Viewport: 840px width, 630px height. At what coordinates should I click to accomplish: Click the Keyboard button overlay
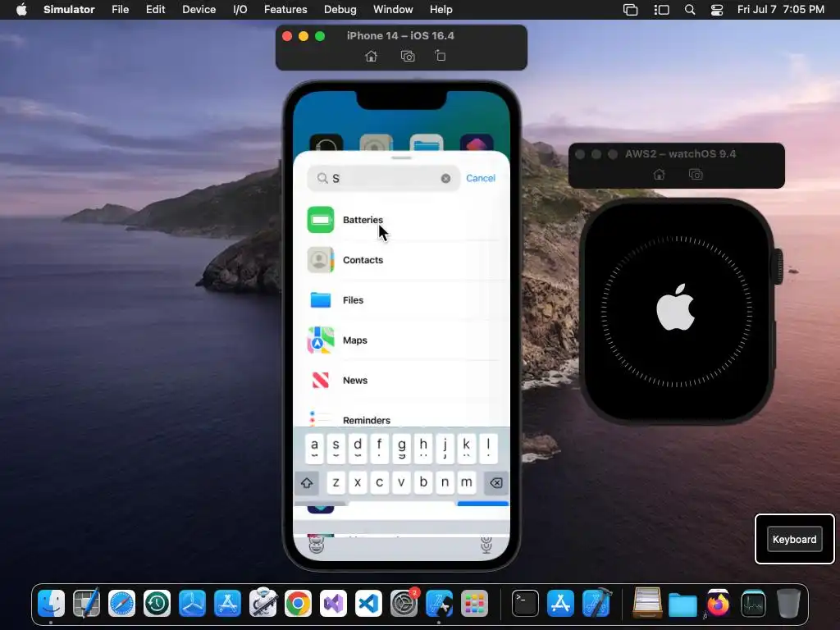[794, 540]
